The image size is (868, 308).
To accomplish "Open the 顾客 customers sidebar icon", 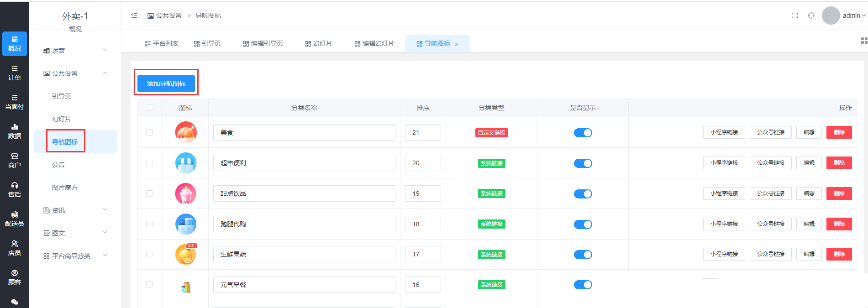I will (x=15, y=277).
